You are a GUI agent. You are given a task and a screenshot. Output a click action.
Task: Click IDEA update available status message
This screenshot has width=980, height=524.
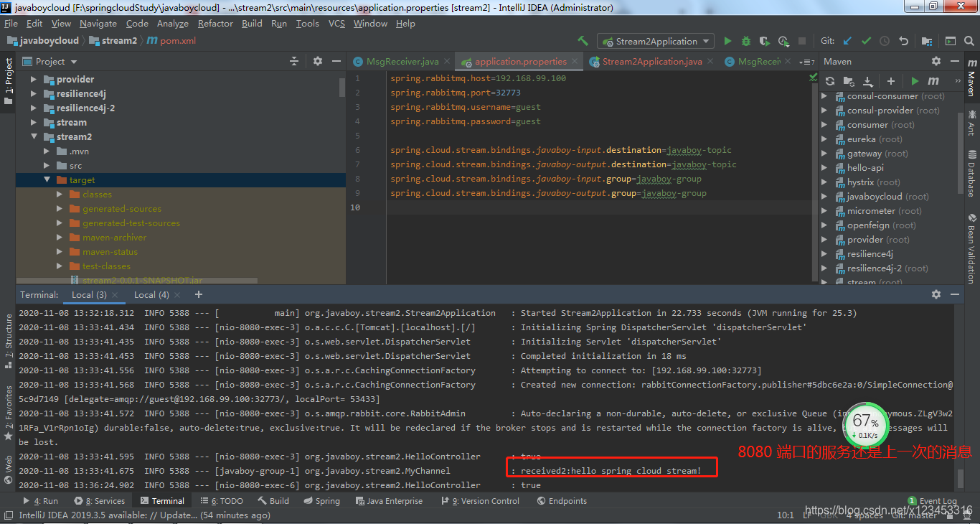[144, 515]
